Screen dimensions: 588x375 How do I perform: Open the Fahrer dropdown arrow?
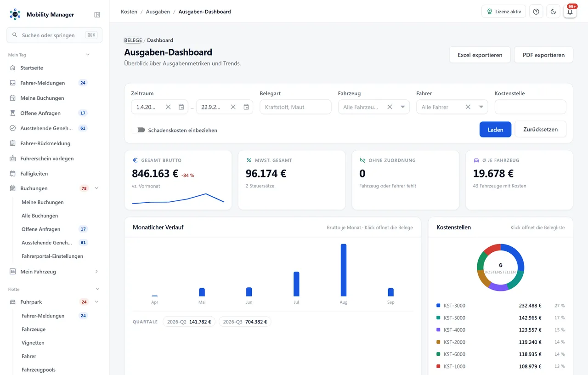pos(481,107)
